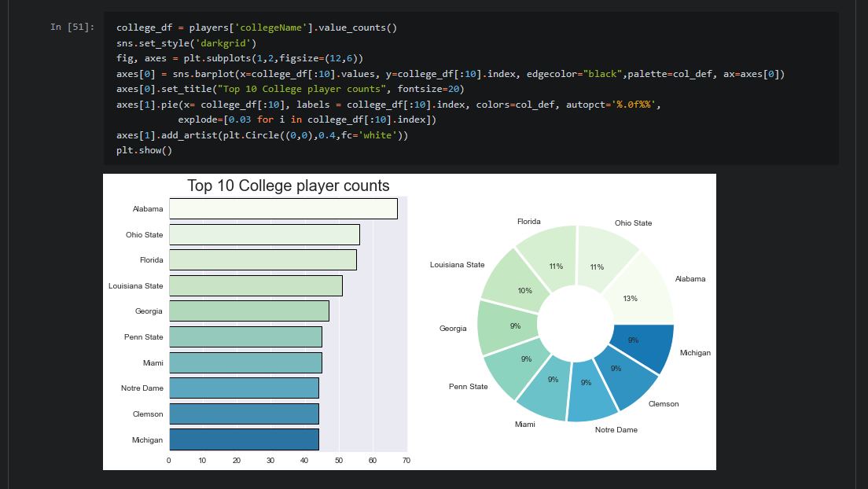Click the sns.barplot code line
The height and width of the screenshot is (489, 868).
451,74
